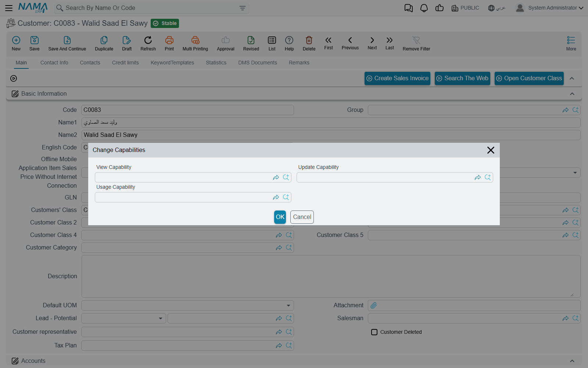Click Save And Continue
The width and height of the screenshot is (588, 368).
(67, 43)
